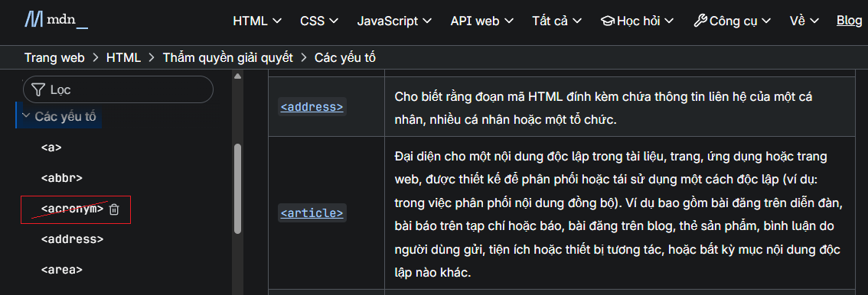Click the trash icon beside <acronym>
Image resolution: width=868 pixels, height=295 pixels.
tap(114, 209)
